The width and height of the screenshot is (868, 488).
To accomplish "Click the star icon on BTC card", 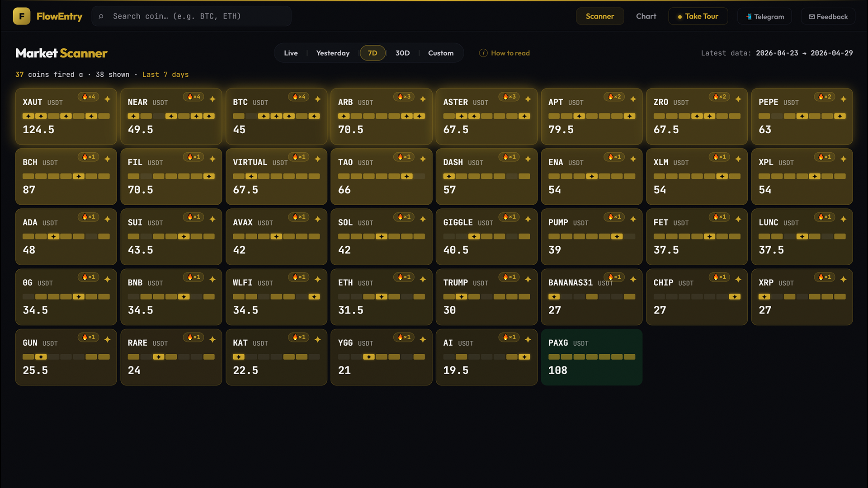I will tap(318, 99).
